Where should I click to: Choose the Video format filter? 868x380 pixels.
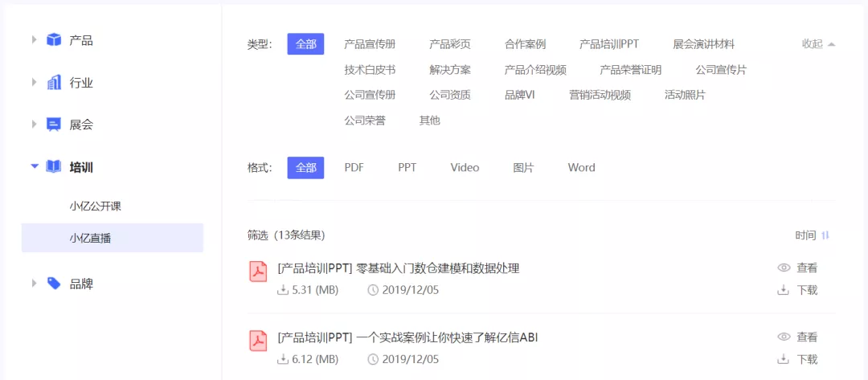[465, 168]
